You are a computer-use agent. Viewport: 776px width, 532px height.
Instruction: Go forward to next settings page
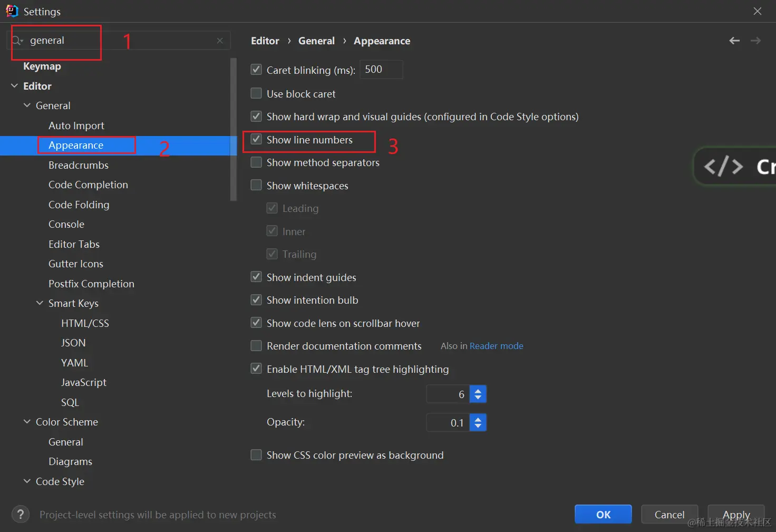[755, 41]
